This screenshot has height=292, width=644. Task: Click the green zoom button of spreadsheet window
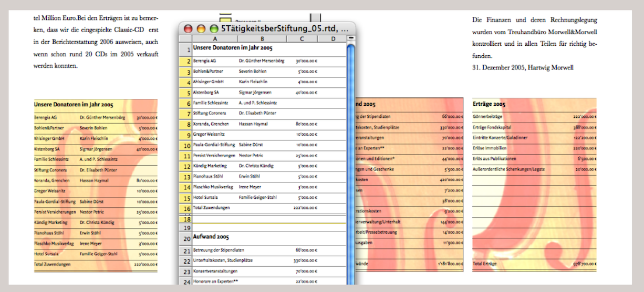(x=214, y=28)
